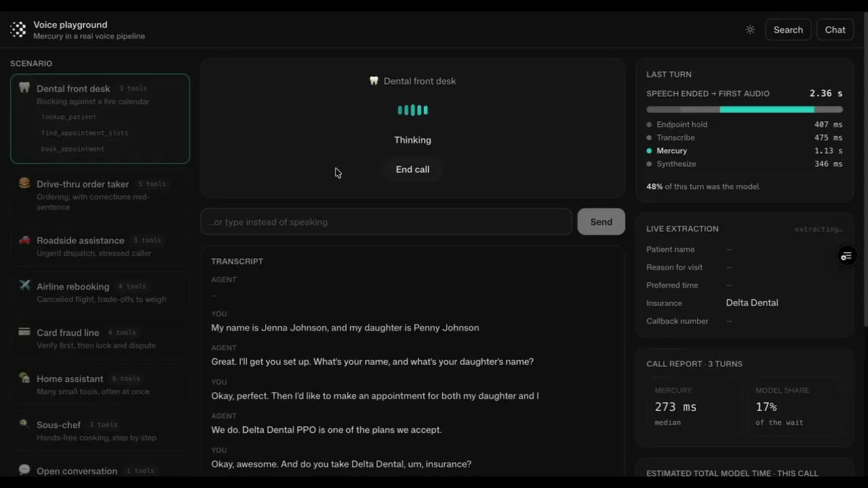Image resolution: width=868 pixels, height=488 pixels.
Task: Click the Home assistant scenario icon
Action: 24,378
